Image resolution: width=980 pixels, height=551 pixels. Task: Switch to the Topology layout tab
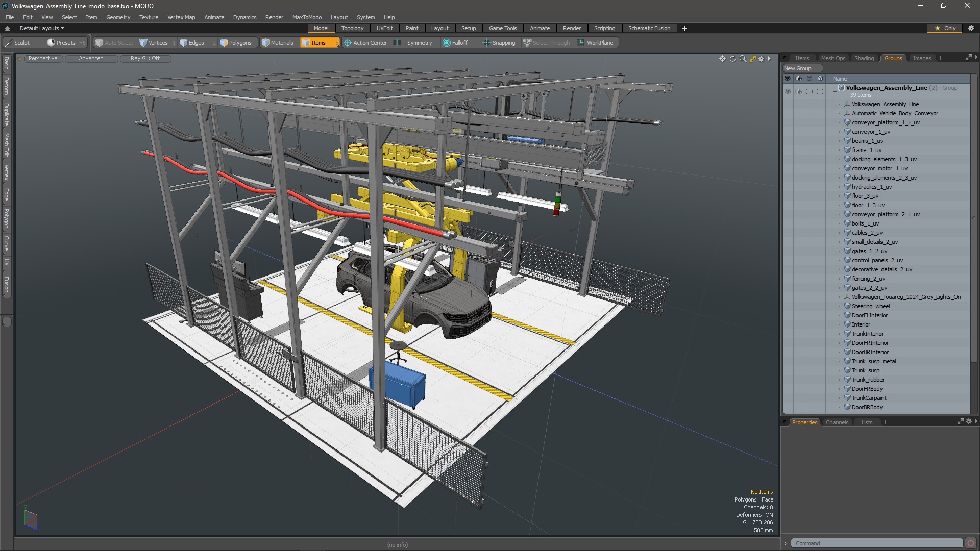tap(352, 28)
